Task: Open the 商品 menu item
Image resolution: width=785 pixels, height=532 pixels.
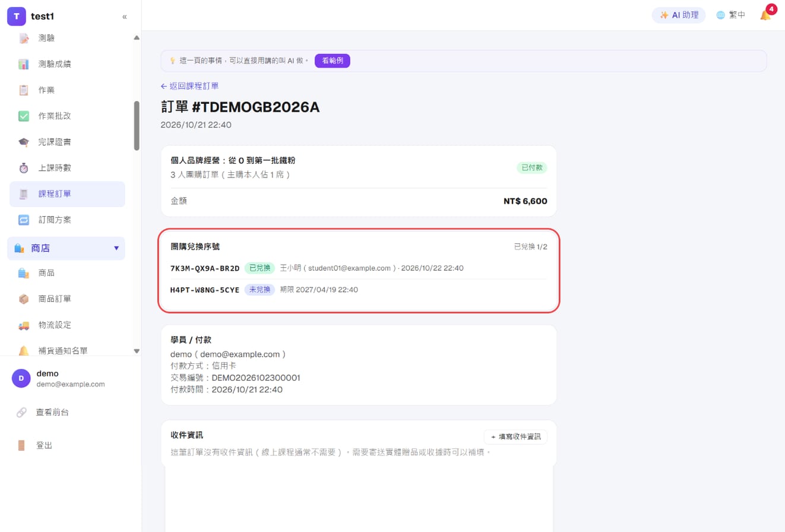Action: (67, 273)
